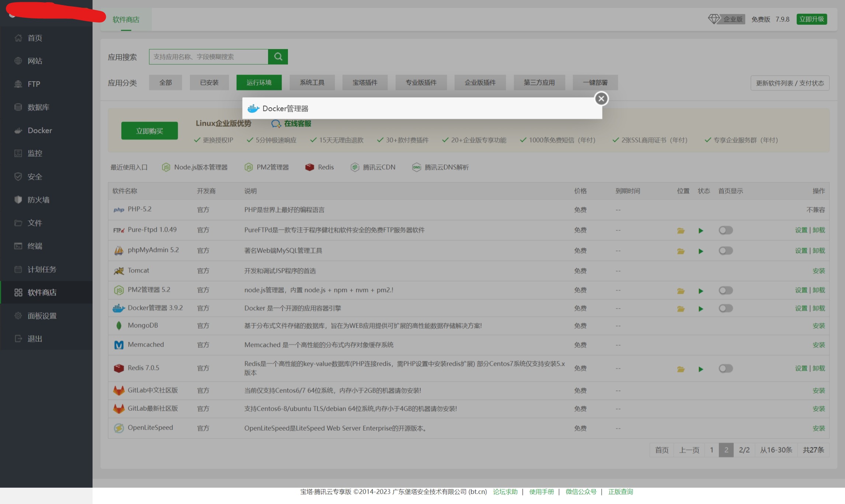Open 腾讯云DNS解析 recent shortcut
Viewport: 845px width, 504px height.
[441, 167]
